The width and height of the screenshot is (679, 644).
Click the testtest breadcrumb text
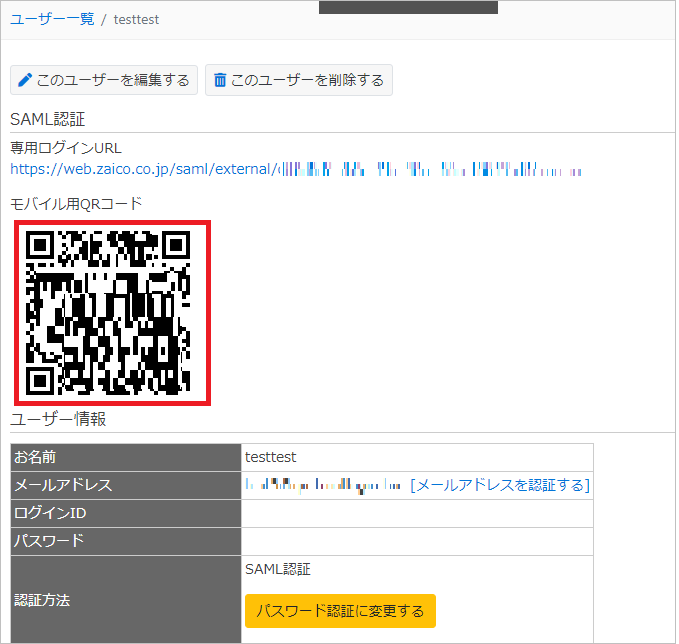(x=136, y=19)
